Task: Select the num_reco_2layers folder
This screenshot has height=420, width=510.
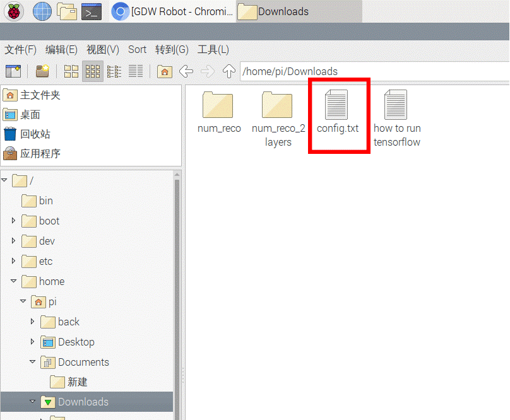Action: tap(278, 119)
